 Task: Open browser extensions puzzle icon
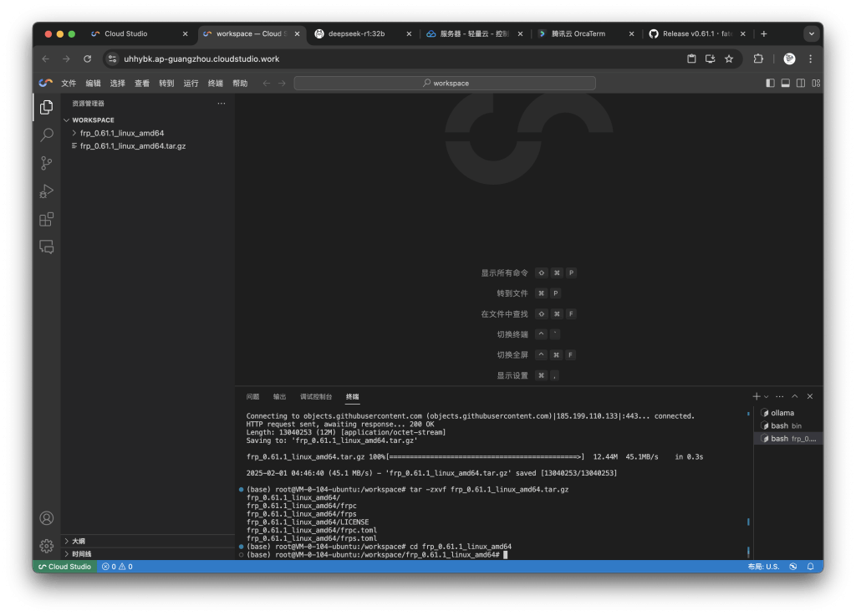coord(758,59)
